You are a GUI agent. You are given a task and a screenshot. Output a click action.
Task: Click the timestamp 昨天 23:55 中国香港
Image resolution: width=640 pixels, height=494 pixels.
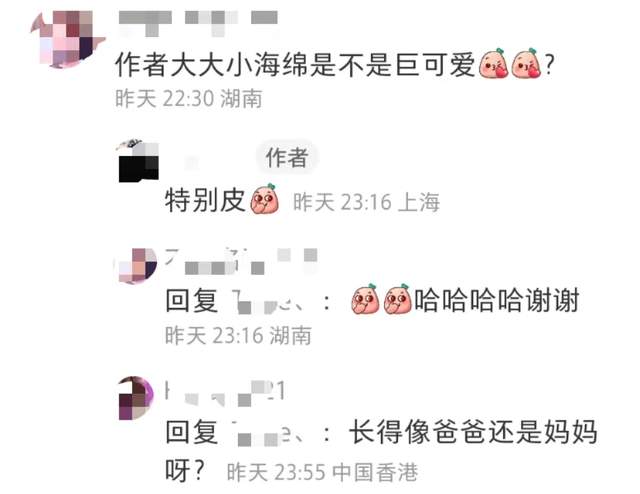tap(322, 472)
